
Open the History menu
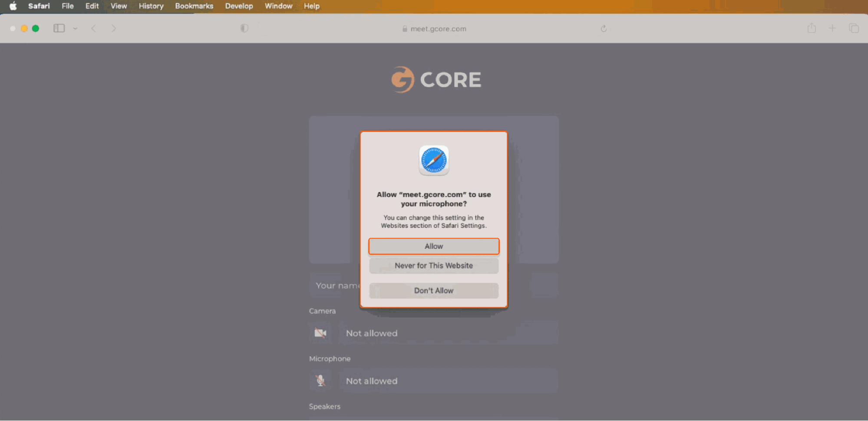pyautogui.click(x=151, y=6)
